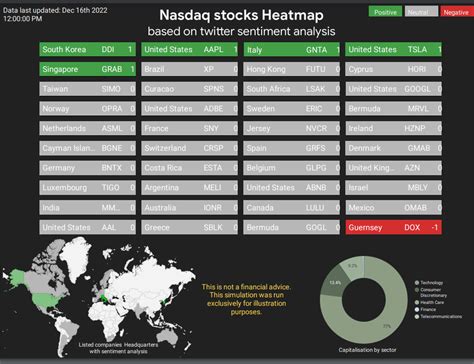Click the Telecommunications legend marker
The width and height of the screenshot is (474, 364).
417,317
